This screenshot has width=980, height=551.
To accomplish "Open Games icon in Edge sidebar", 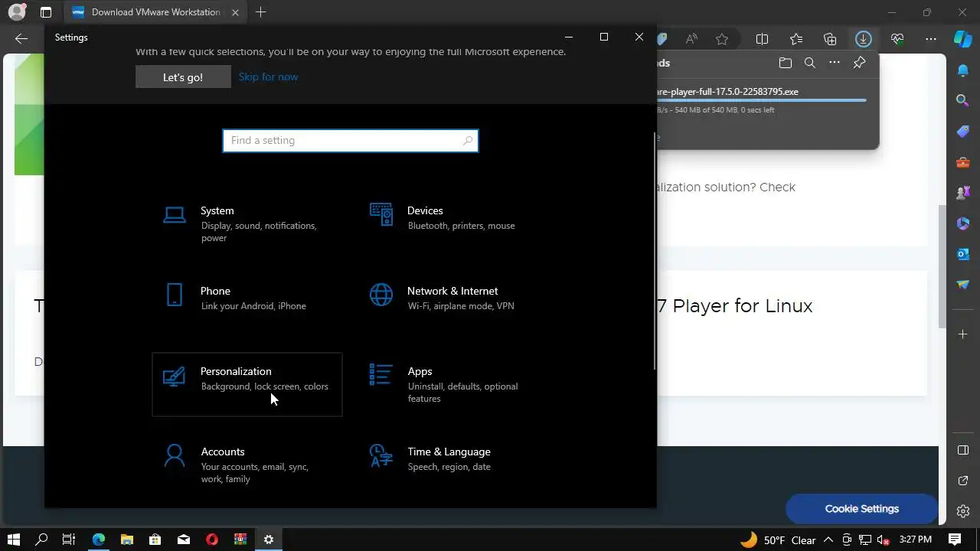I will [x=963, y=193].
